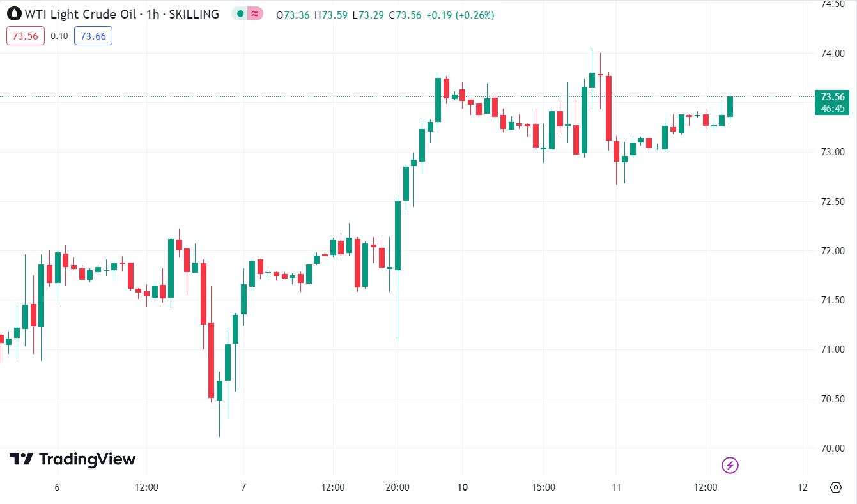The width and height of the screenshot is (857, 504).
Task: Click the green current price label on axis
Action: (x=833, y=97)
